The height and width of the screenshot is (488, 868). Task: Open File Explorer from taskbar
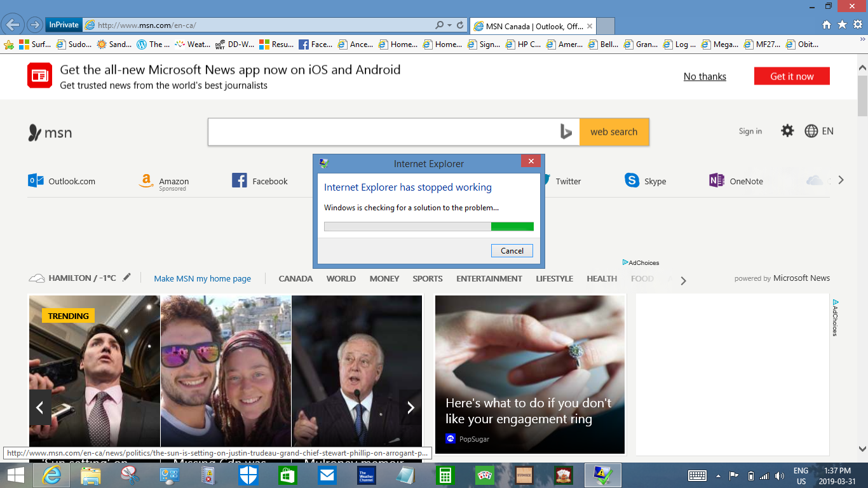(x=91, y=475)
